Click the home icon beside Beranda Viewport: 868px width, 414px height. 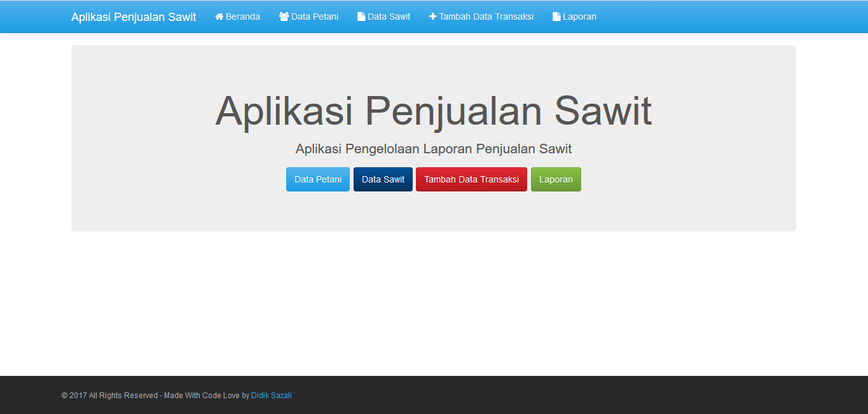tap(219, 17)
